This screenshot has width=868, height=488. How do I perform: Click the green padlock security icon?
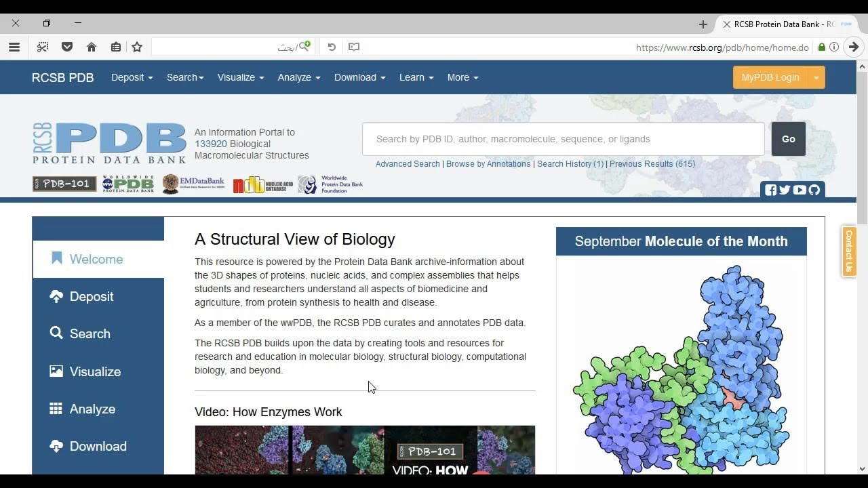pos(822,47)
